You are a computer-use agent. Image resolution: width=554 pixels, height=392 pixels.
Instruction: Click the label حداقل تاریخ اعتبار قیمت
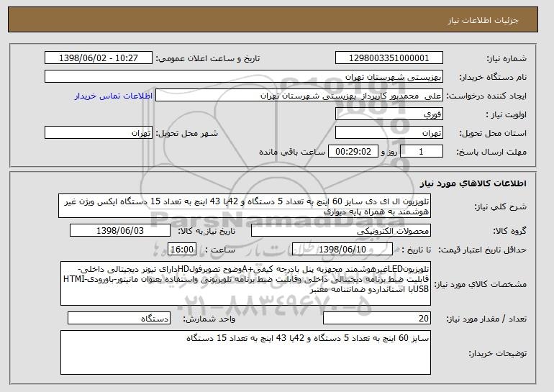[482, 250]
